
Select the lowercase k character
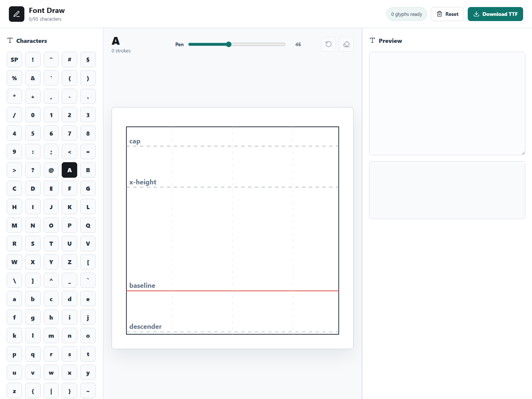coord(14,335)
